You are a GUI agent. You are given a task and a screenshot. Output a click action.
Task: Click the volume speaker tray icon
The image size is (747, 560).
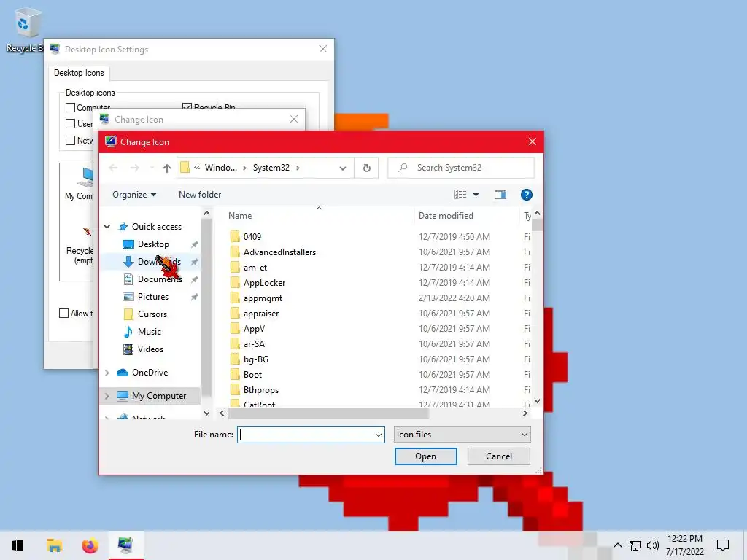click(x=653, y=545)
